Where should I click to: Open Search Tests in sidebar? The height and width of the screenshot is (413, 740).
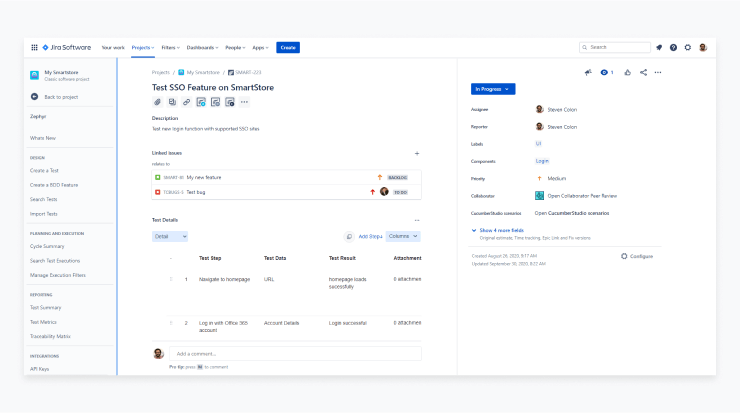[43, 199]
